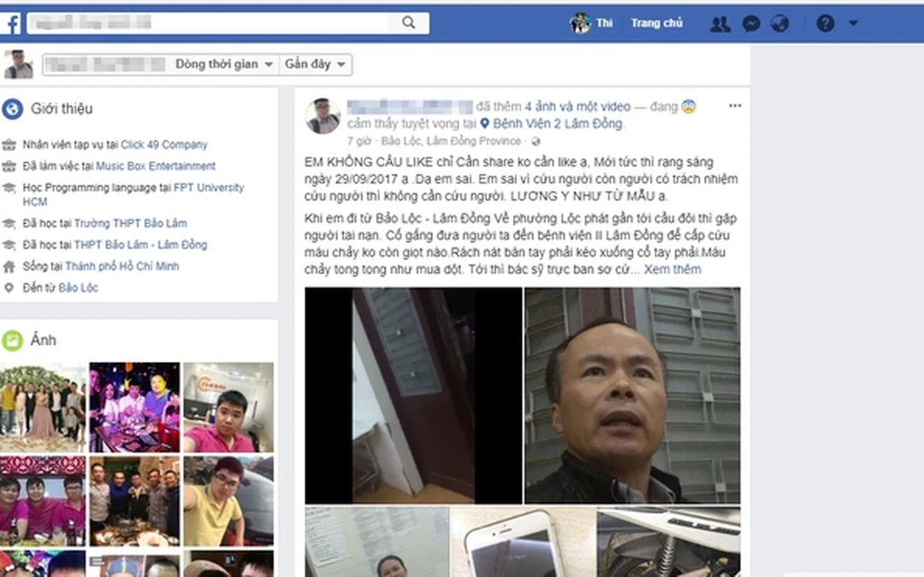Expand the post with Xem thêm
This screenshot has width=924, height=577.
(x=672, y=270)
